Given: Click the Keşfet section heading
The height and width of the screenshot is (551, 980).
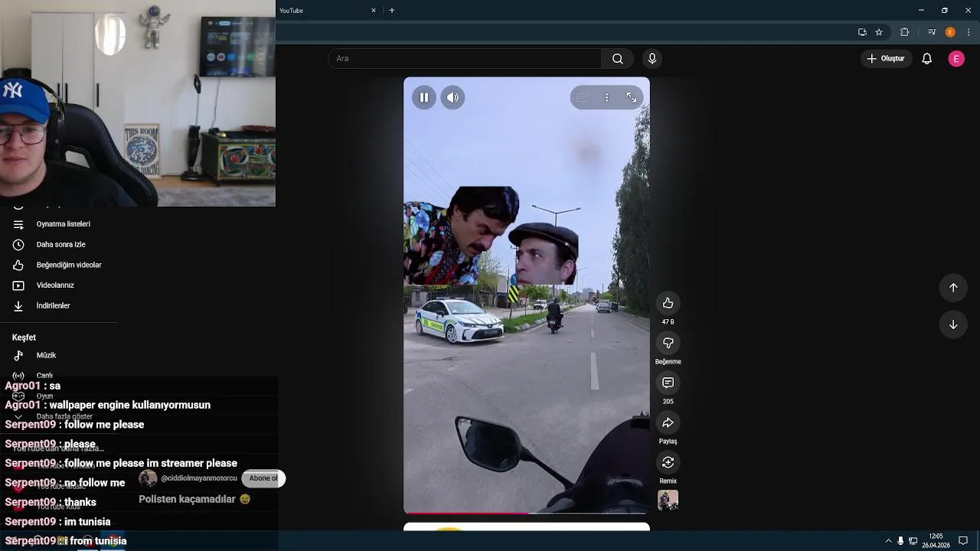Looking at the screenshot, I should point(24,337).
